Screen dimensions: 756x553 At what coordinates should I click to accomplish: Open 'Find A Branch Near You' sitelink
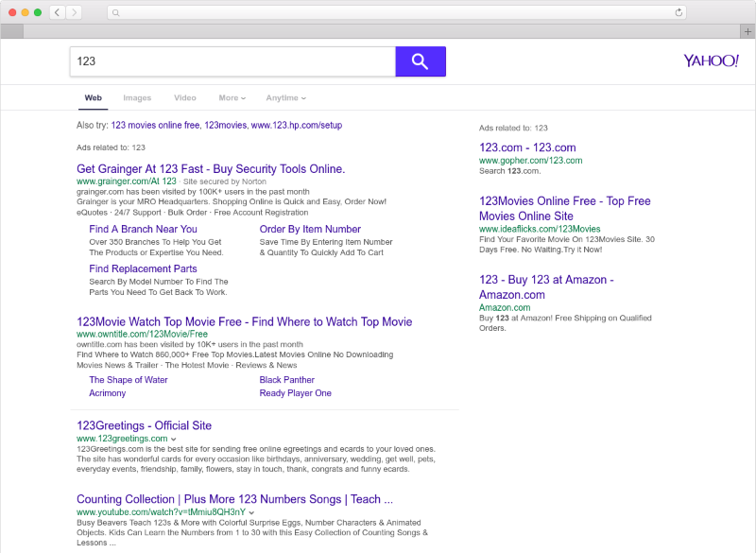coord(143,229)
